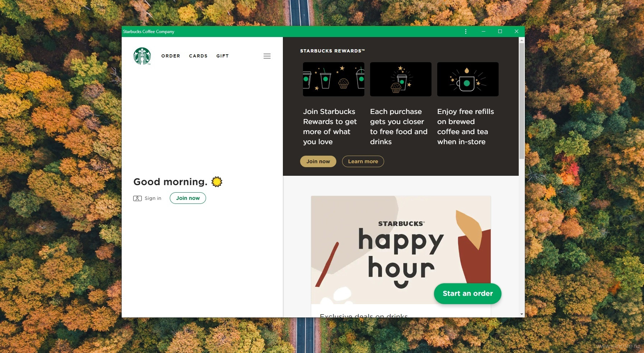Click the vertical scrollbar thumb

pos(522,101)
